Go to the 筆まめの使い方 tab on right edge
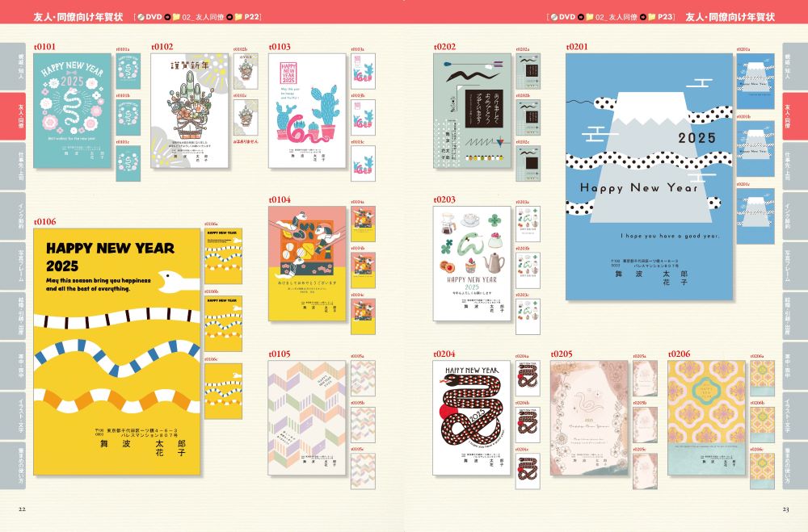 coord(794,465)
